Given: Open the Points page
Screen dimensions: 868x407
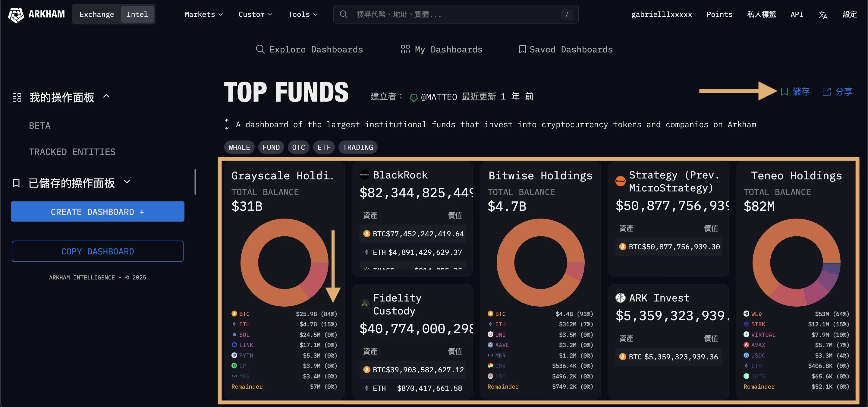Looking at the screenshot, I should [719, 14].
